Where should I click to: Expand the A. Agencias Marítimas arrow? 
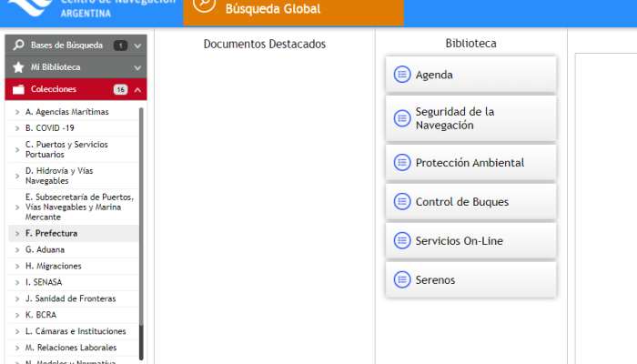(x=17, y=112)
